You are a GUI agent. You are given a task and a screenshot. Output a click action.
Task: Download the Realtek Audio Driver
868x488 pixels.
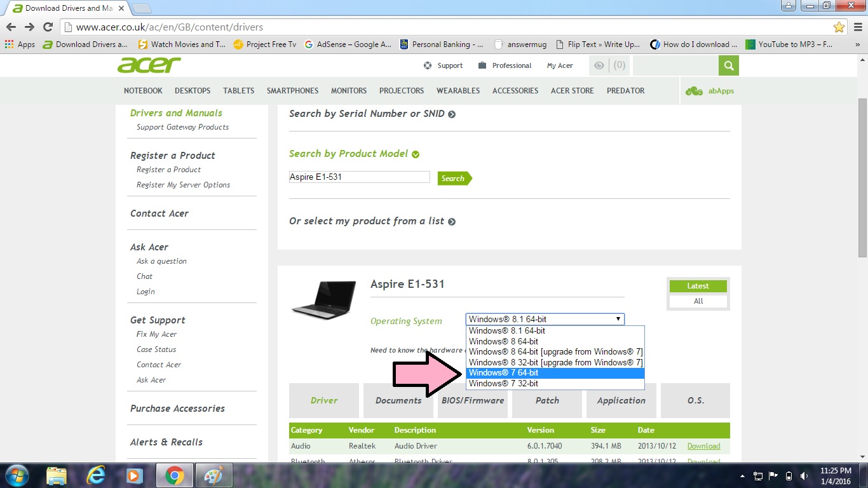click(x=703, y=446)
